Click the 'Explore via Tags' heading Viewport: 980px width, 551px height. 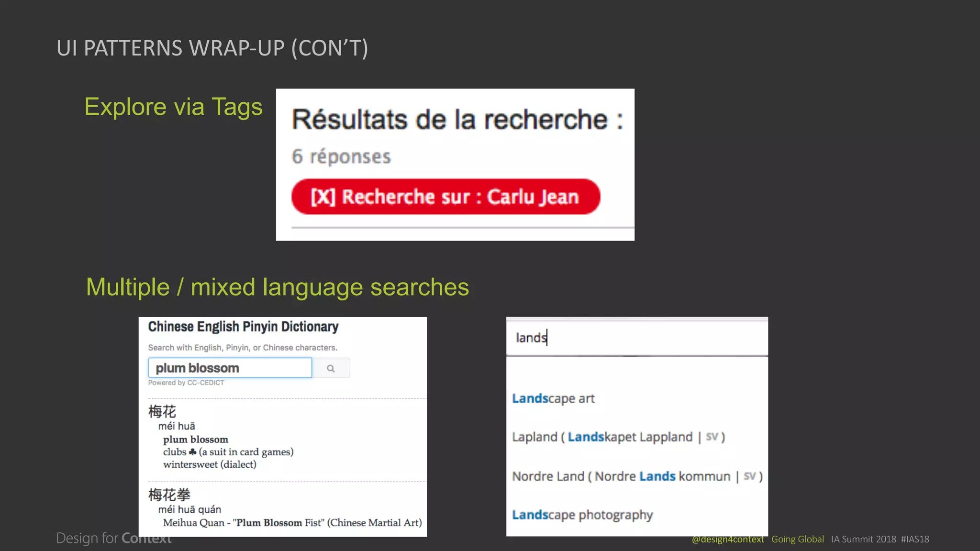click(x=173, y=107)
